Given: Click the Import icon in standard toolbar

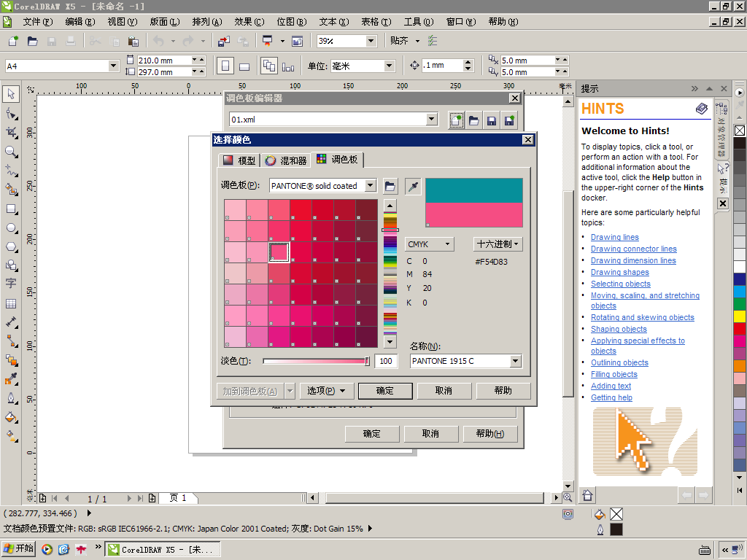Looking at the screenshot, I should [x=223, y=41].
